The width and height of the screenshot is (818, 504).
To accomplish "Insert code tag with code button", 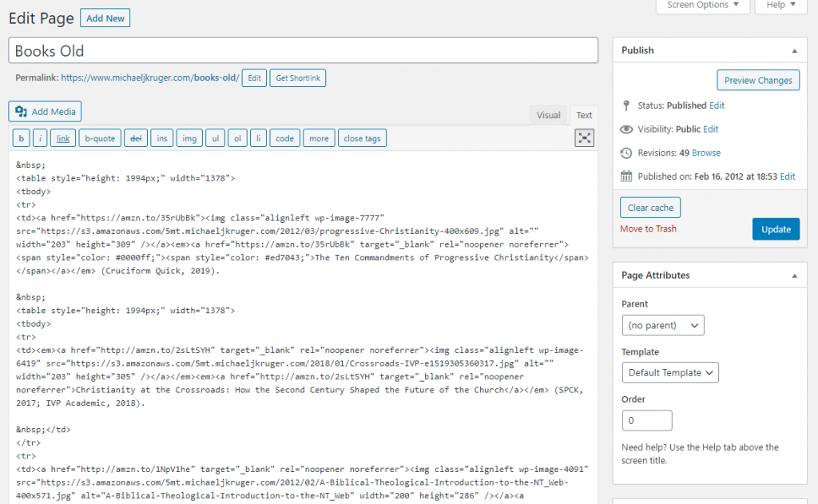I will 285,138.
